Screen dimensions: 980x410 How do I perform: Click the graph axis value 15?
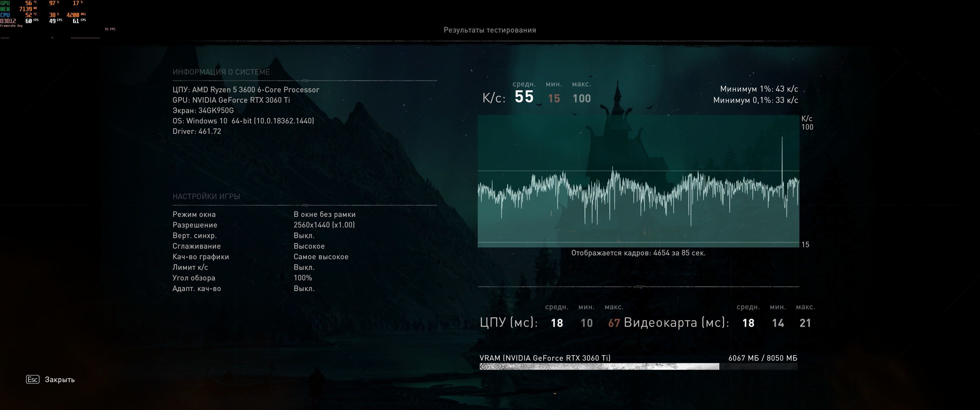click(x=805, y=245)
